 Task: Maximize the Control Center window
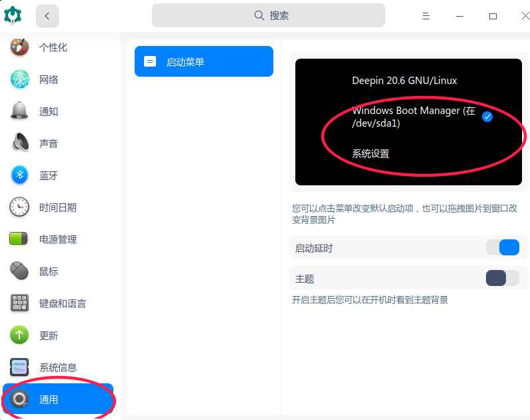(x=493, y=16)
